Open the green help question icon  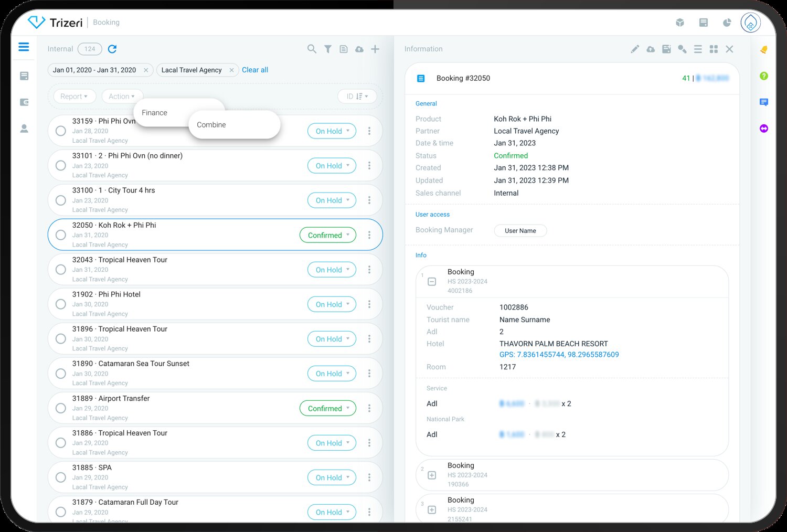pyautogui.click(x=764, y=76)
